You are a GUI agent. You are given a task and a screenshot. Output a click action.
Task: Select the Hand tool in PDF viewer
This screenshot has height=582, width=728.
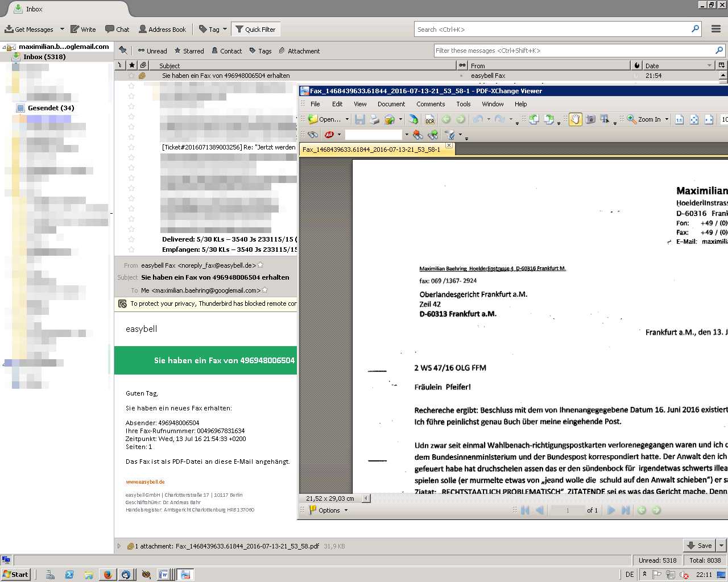[x=575, y=119]
